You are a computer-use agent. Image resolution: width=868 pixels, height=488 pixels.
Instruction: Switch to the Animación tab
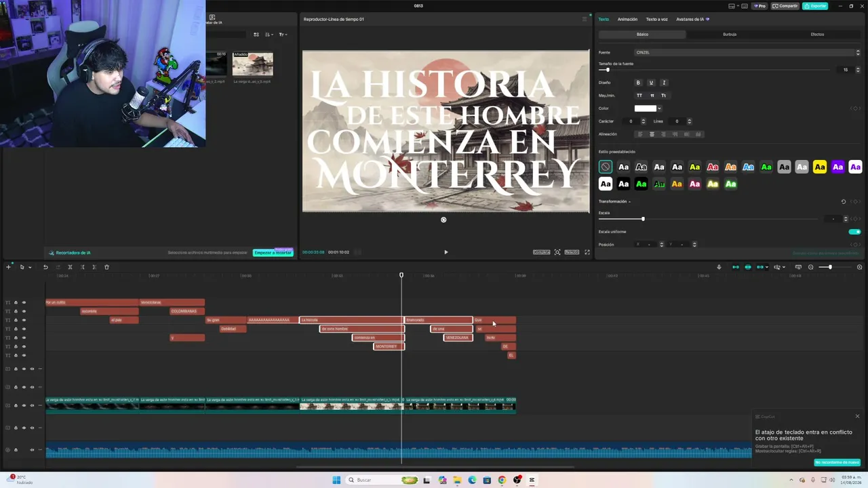(x=627, y=19)
